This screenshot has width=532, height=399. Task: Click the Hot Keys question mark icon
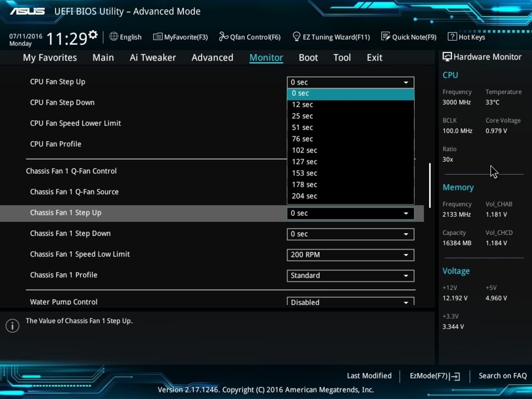452,36
